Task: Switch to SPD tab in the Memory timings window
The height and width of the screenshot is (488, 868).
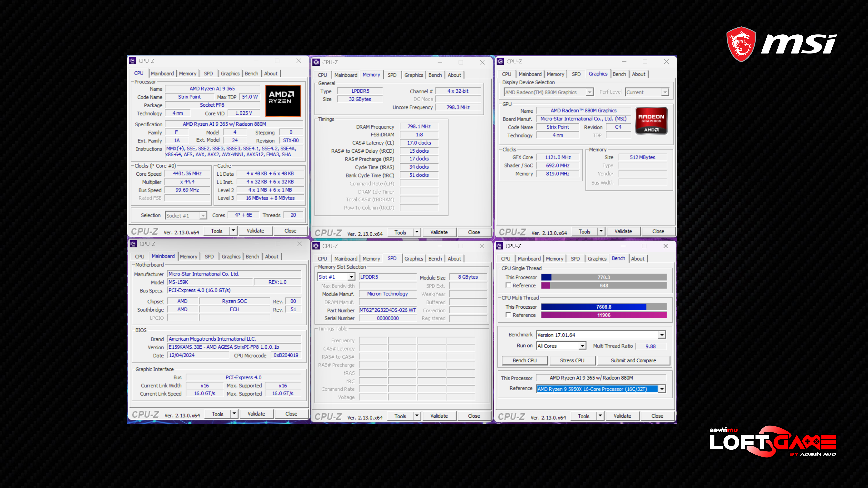Action: [392, 75]
